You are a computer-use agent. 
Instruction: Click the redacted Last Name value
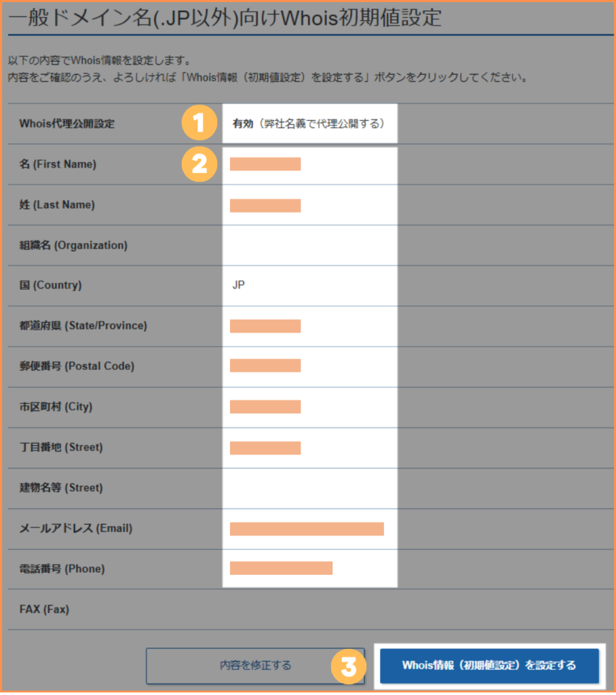(x=265, y=206)
